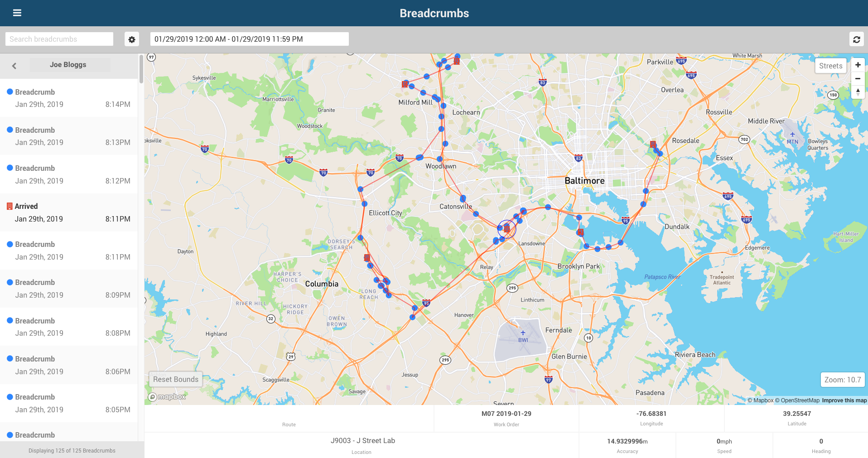Screen dimensions: 868x458
Task: Select the Breadcrumb entry at 8:14PM
Action: [x=69, y=98]
